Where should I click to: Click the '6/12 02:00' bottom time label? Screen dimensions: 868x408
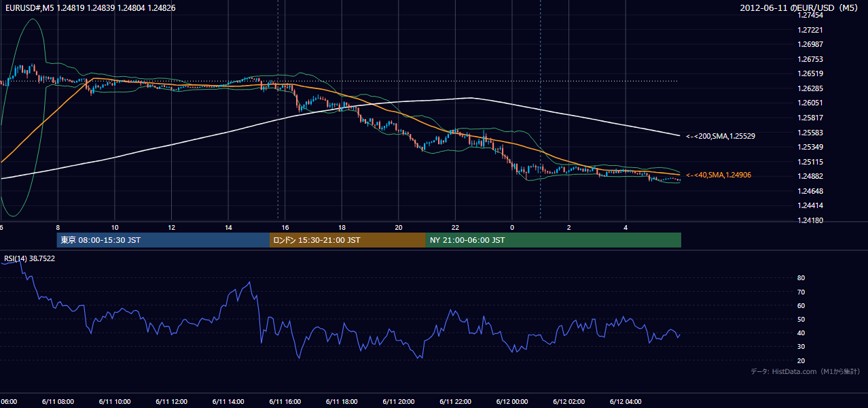[568, 402]
